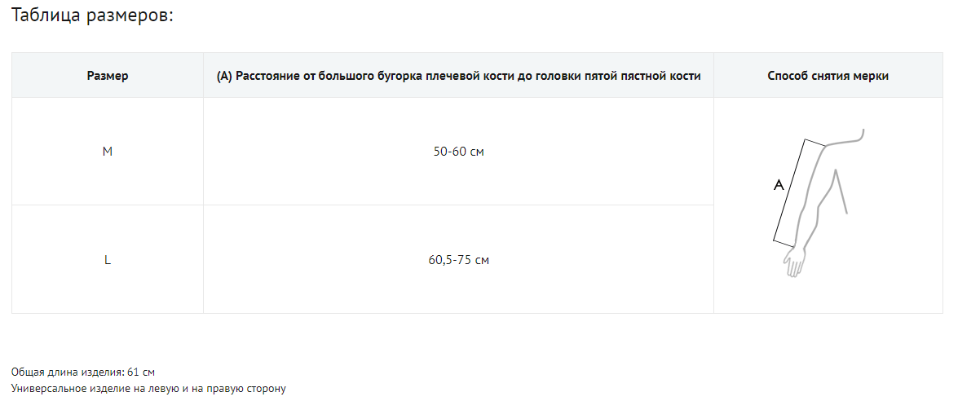This screenshot has width=980, height=401.
Task: Click the upper end of the measurement line
Action: [805, 140]
